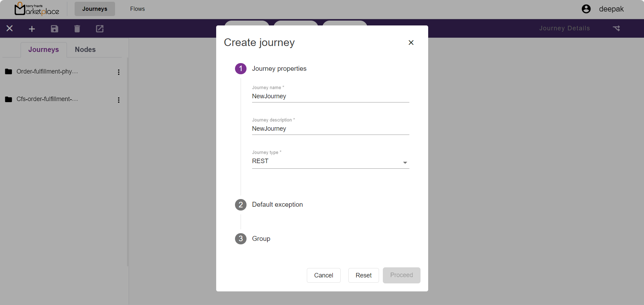This screenshot has height=305, width=644.
Task: Open the Flows menu item
Action: coord(137,9)
